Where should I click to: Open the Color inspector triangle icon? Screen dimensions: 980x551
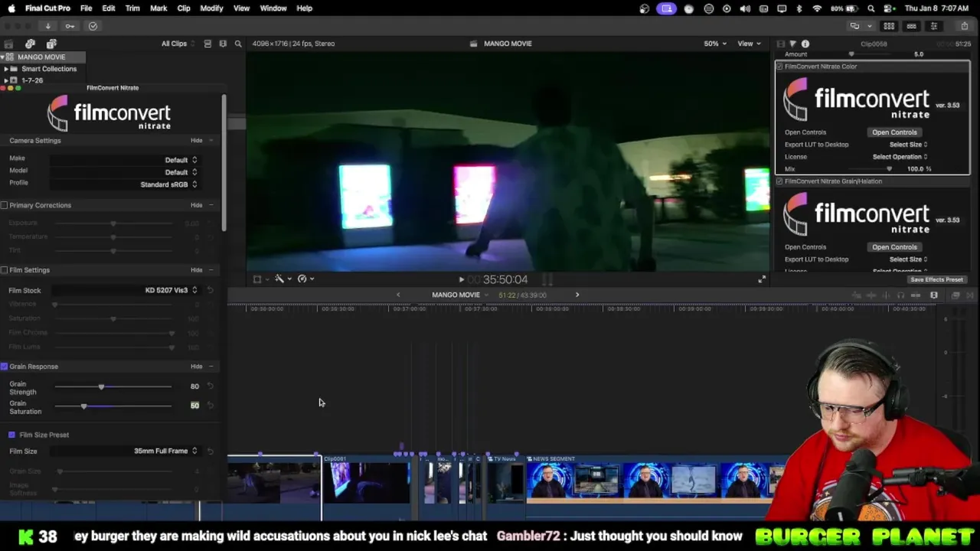click(x=792, y=44)
